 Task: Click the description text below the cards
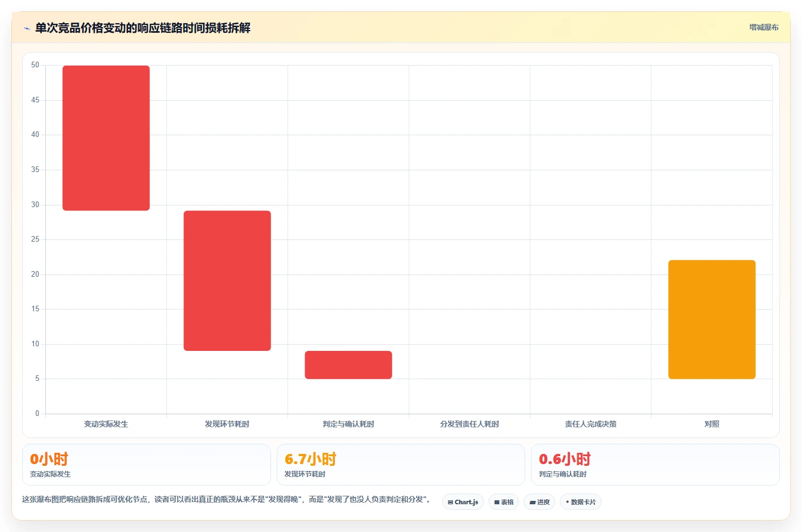coord(228,499)
